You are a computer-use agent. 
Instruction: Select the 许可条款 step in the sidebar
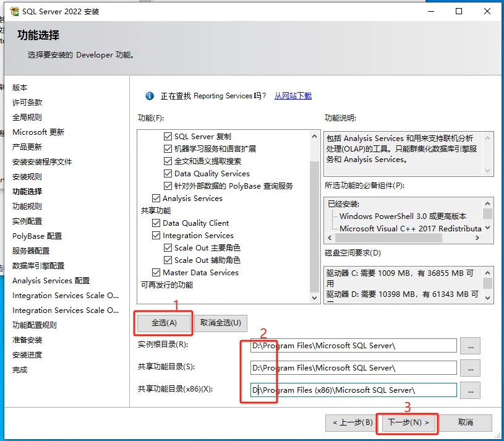click(x=27, y=103)
